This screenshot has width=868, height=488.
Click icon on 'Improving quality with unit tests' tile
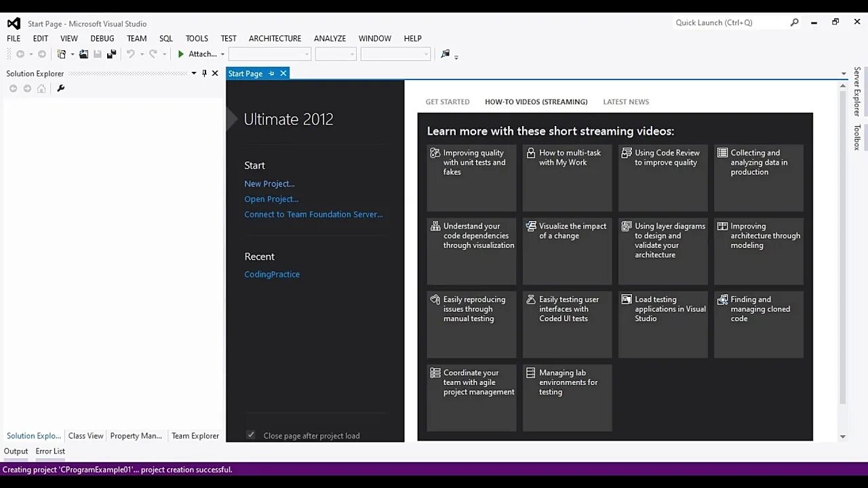[435, 153]
